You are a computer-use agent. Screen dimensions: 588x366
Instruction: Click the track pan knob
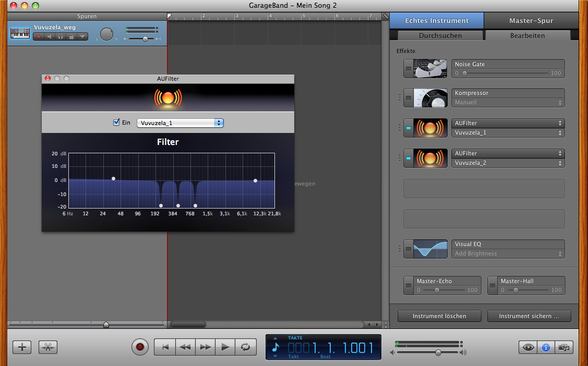106,34
